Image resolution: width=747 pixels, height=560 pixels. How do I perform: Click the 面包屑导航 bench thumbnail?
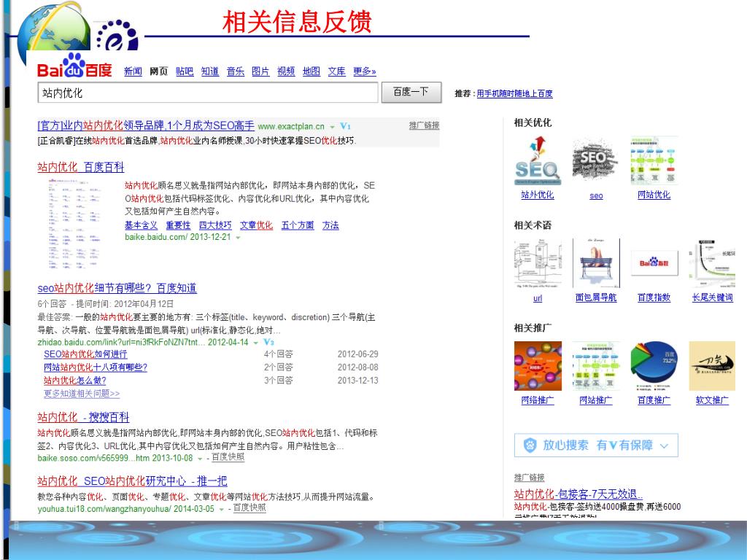pos(596,263)
